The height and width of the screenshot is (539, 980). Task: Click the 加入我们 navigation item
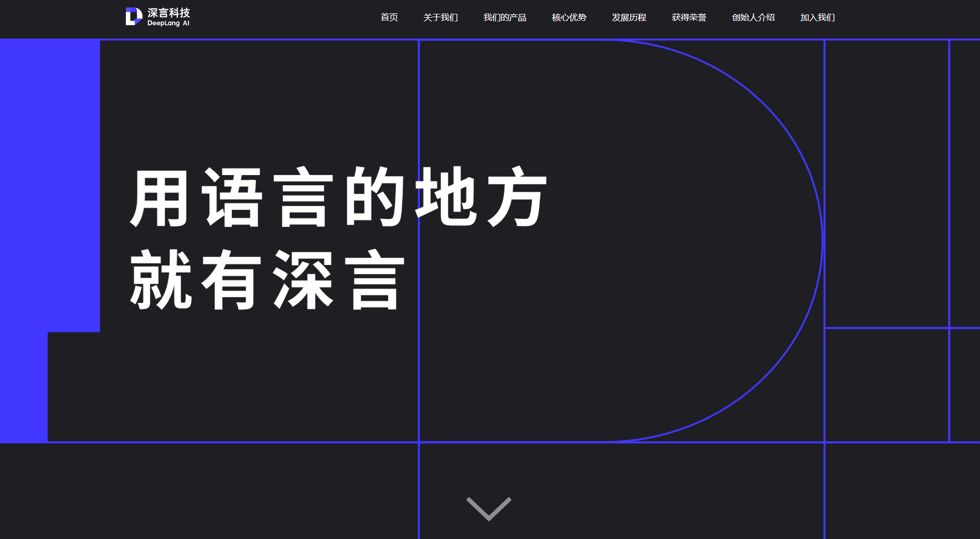(817, 17)
